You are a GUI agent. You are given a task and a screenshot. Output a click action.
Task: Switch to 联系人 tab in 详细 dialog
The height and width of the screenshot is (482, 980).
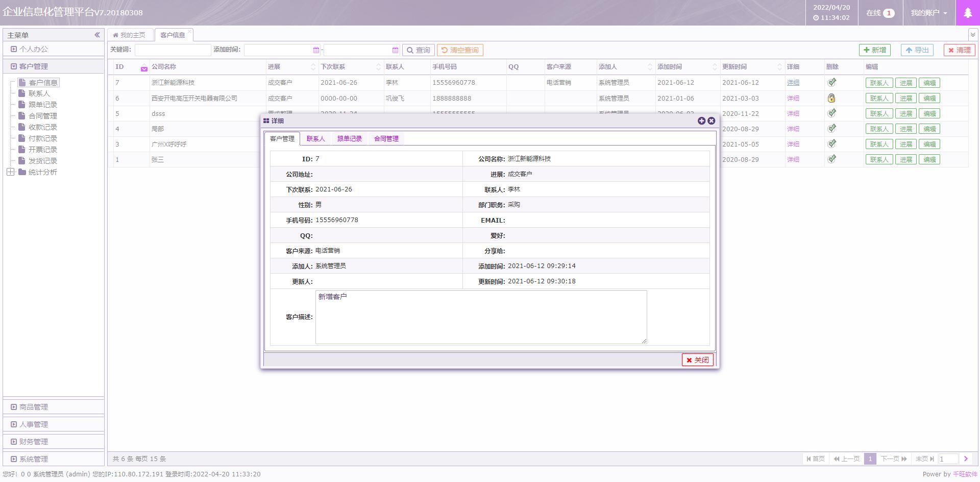[x=315, y=138]
